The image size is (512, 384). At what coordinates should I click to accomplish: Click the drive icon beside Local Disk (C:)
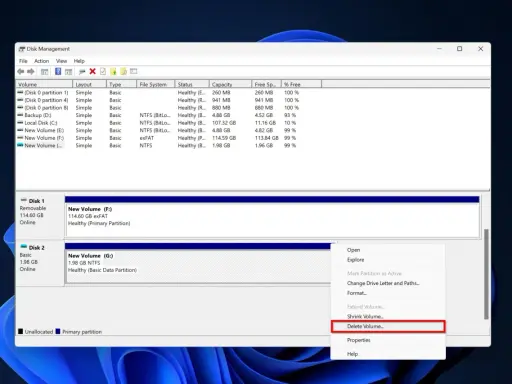click(20, 123)
